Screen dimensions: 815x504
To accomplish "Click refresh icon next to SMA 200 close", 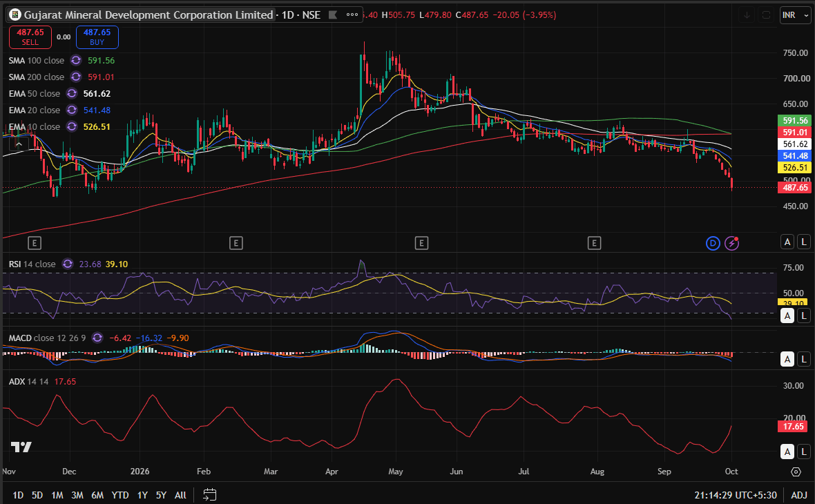I will pos(76,77).
